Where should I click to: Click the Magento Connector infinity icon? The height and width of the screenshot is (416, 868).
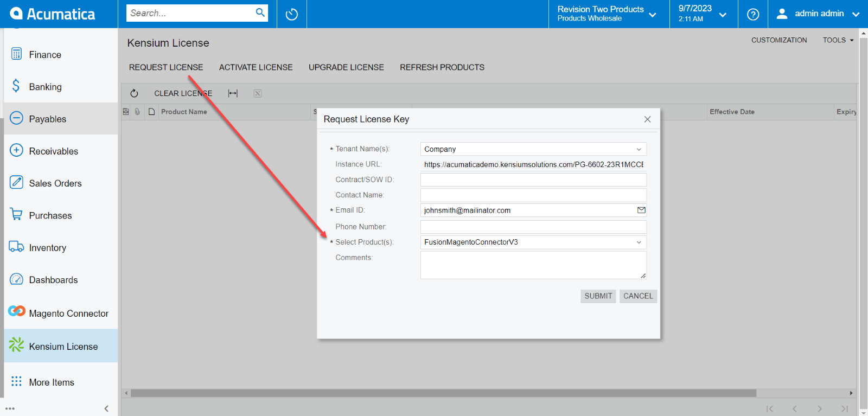pyautogui.click(x=17, y=311)
